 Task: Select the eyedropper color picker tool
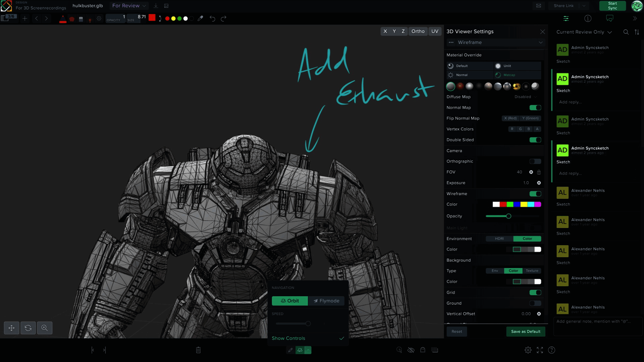(201, 18)
